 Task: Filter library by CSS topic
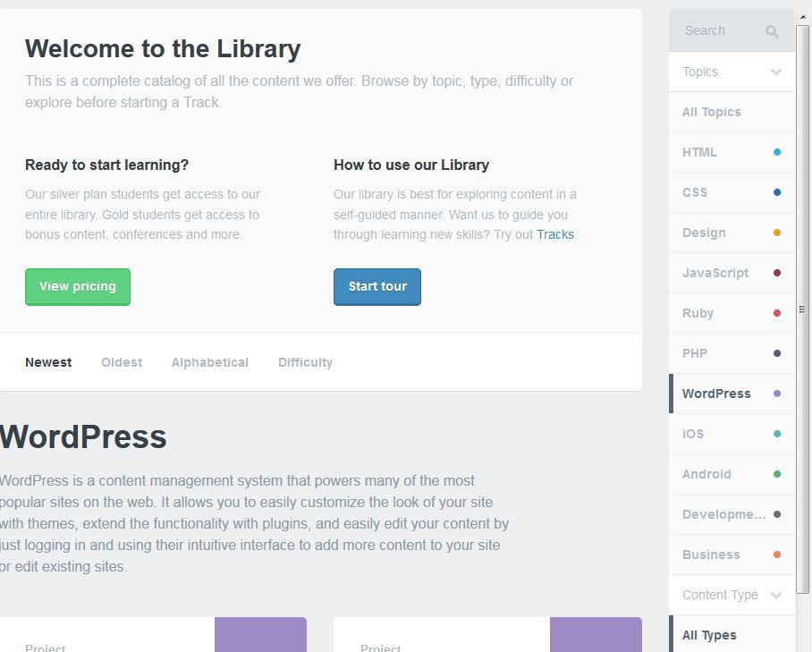[x=732, y=192]
